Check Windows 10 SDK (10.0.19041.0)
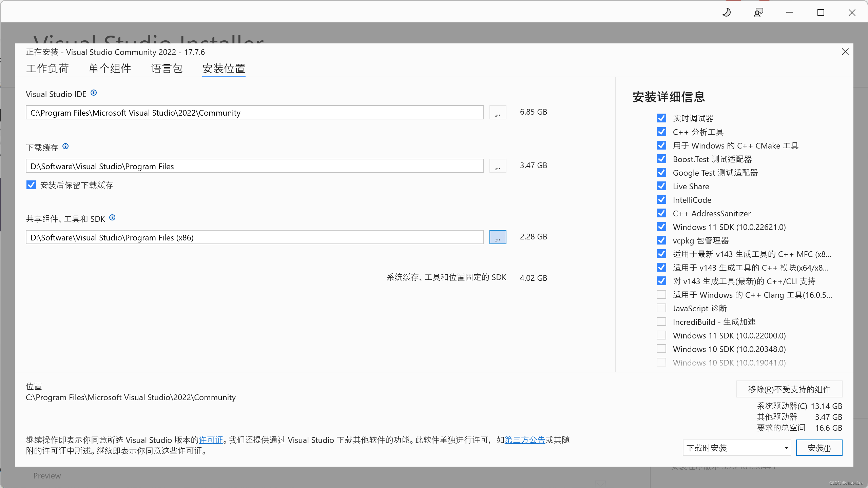Image resolution: width=868 pixels, height=488 pixels. (x=661, y=362)
